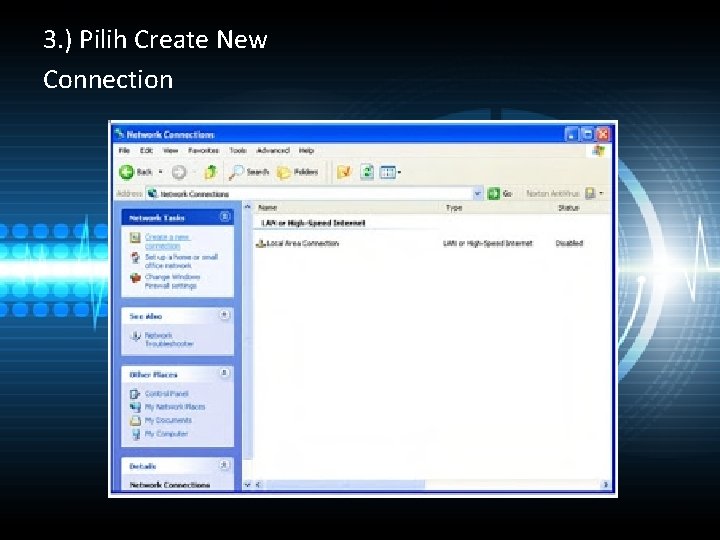Open the Search magnifier tool

(x=249, y=172)
